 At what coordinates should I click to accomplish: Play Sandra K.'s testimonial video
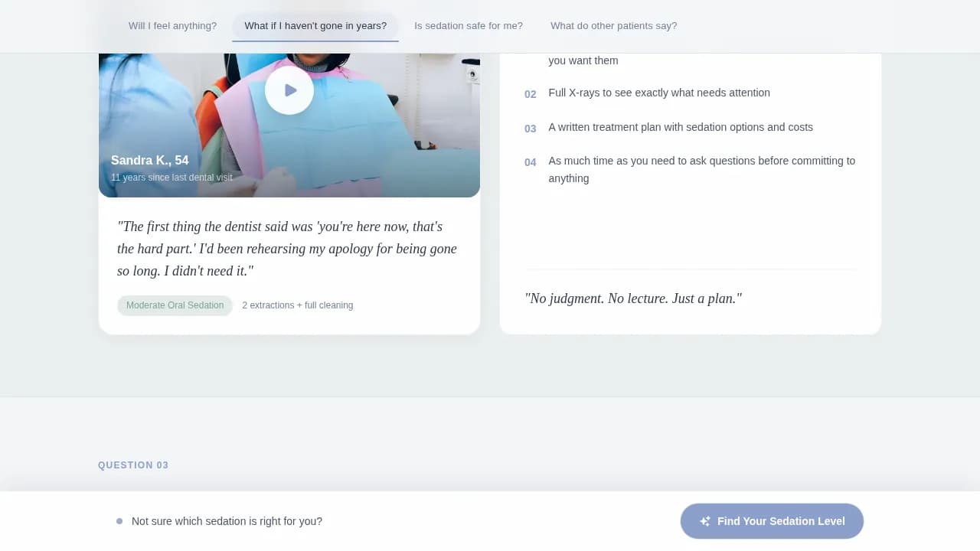289,90
